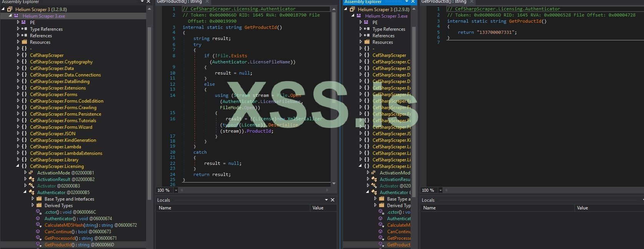Expand the PE node in left tree
Screen dimensions: 644x249
coord(18,22)
